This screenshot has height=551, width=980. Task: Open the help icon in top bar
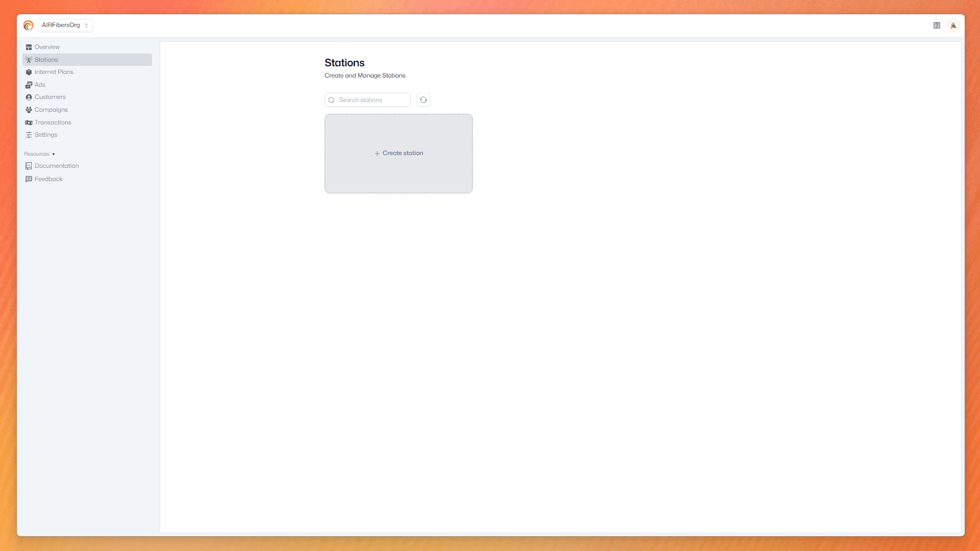tap(937, 25)
